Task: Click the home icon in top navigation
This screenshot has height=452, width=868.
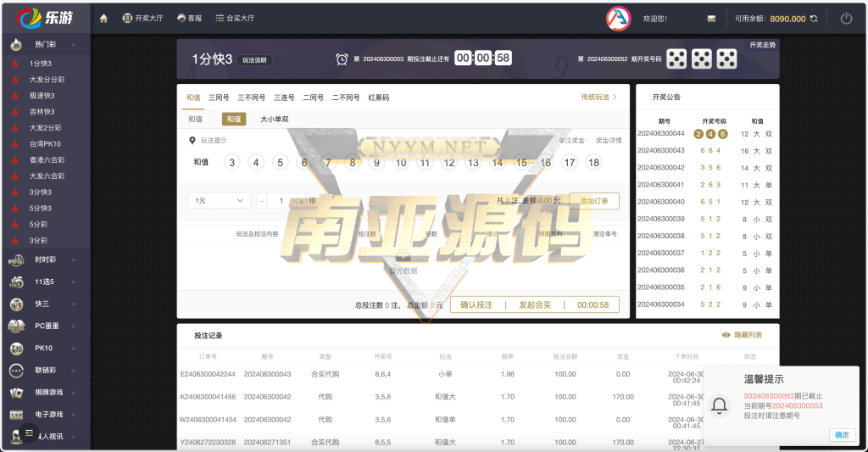Action: [103, 18]
